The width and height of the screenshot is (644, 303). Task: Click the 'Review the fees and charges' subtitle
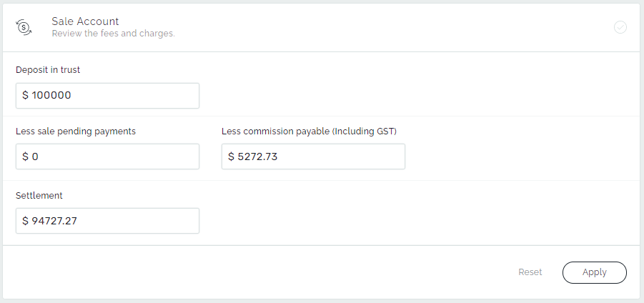click(x=113, y=34)
